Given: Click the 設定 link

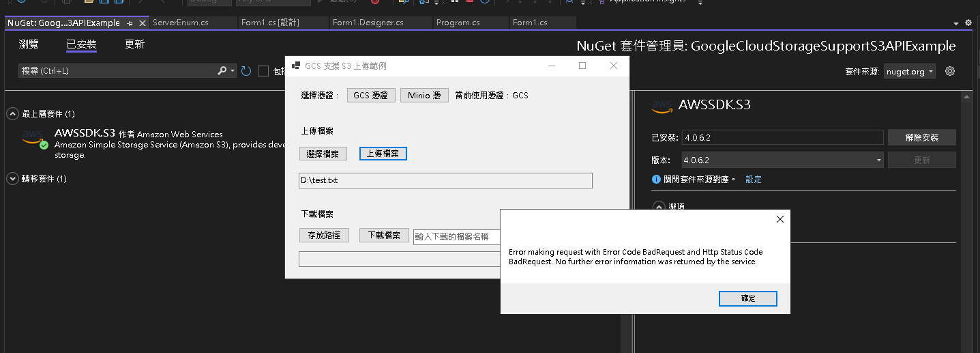Looking at the screenshot, I should point(754,180).
